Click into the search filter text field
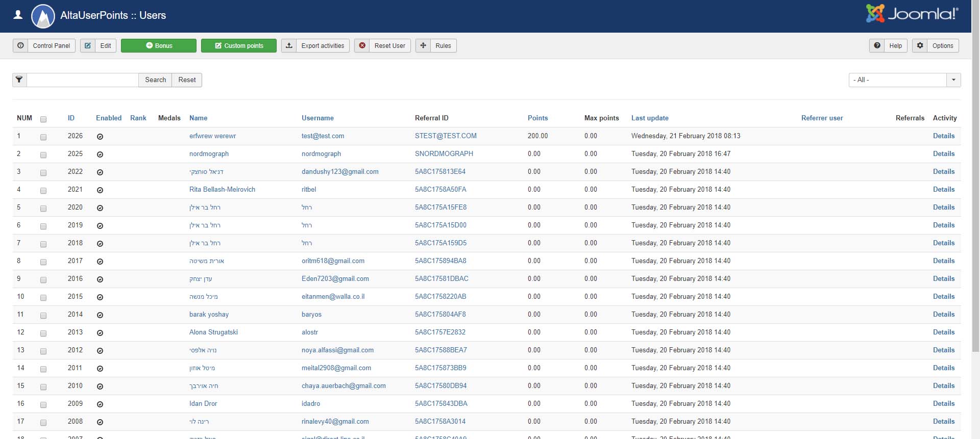The height and width of the screenshot is (439, 980). click(x=82, y=80)
